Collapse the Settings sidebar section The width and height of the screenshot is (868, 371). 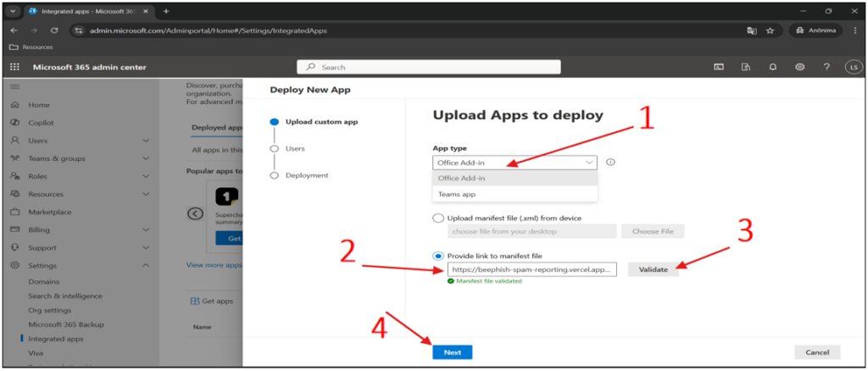(x=146, y=265)
